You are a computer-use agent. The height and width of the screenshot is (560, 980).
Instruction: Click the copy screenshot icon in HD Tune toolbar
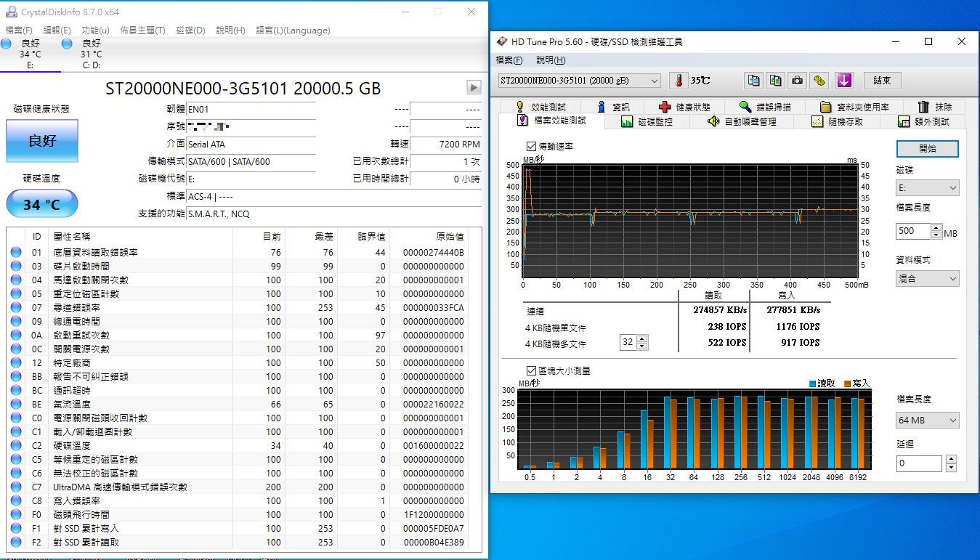(x=776, y=81)
